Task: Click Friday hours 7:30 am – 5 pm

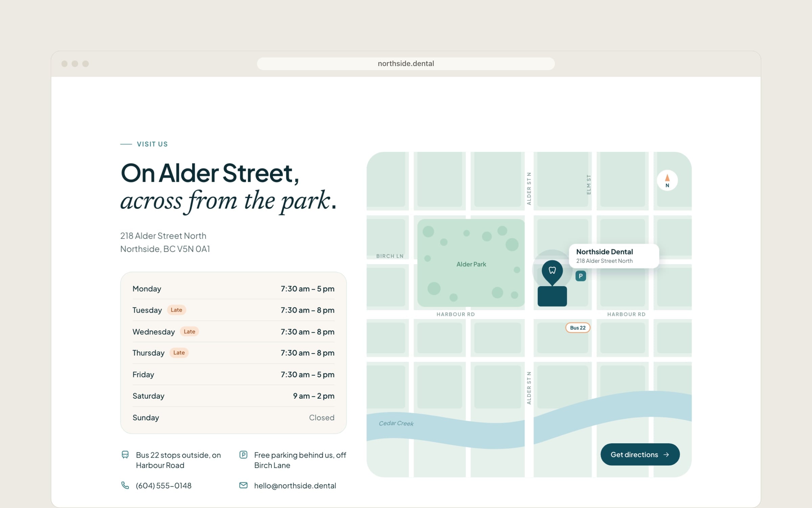Action: point(308,375)
